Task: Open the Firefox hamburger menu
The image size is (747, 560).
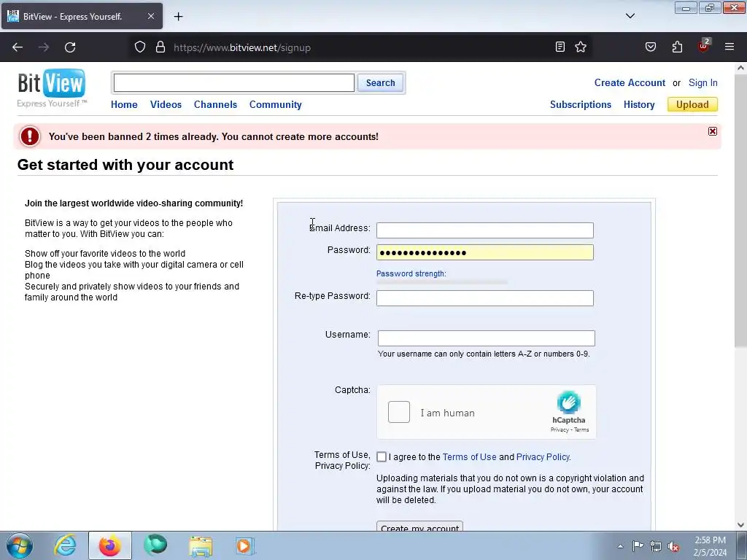Action: point(729,47)
